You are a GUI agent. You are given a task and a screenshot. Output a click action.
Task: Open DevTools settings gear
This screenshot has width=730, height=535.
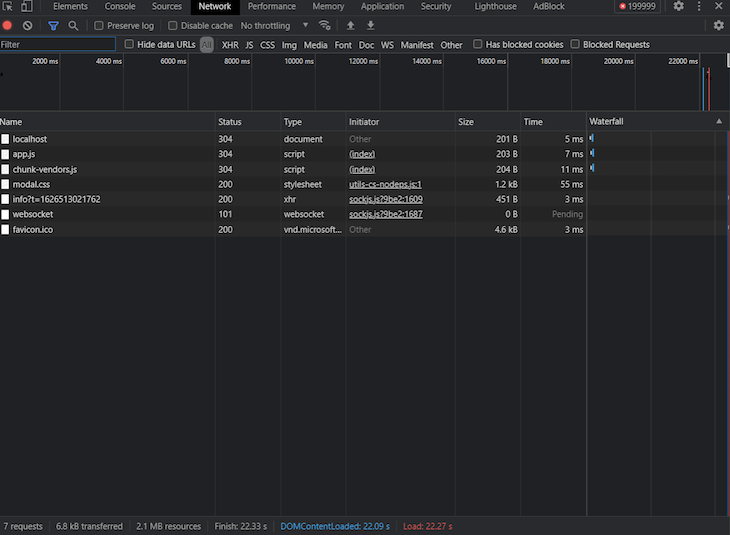679,6
